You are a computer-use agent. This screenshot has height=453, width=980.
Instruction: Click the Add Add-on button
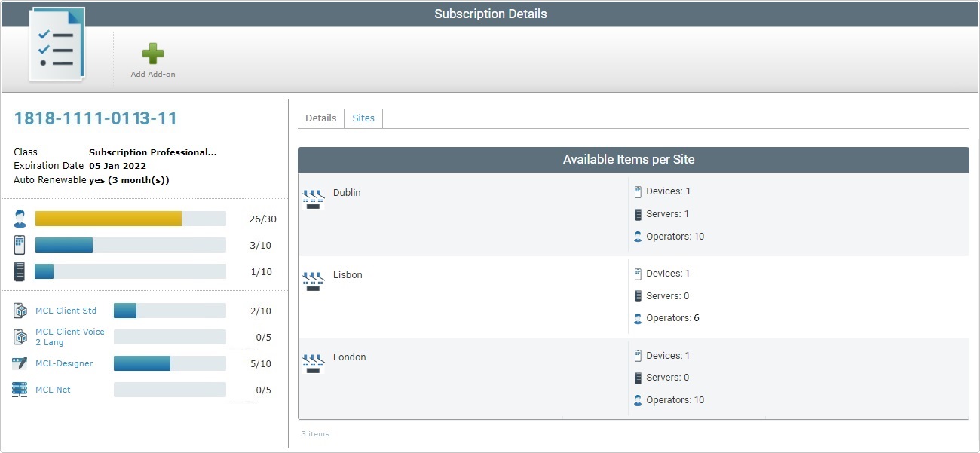[152, 57]
